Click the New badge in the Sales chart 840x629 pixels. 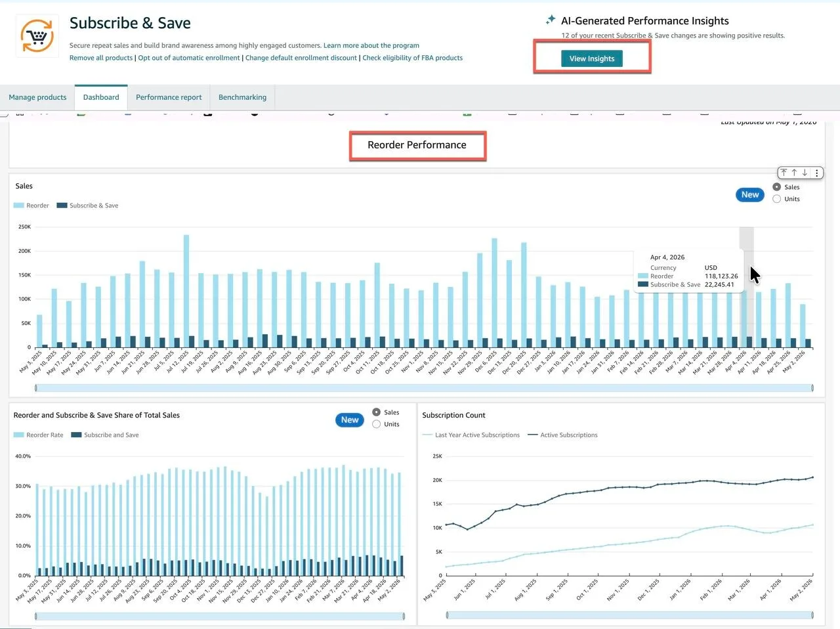[x=750, y=195]
